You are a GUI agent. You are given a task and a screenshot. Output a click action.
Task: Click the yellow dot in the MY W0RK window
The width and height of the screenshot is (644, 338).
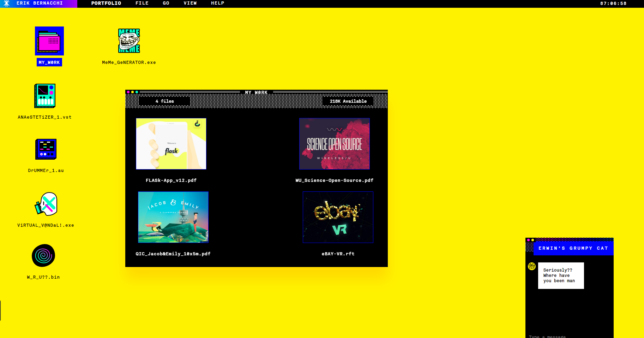(x=133, y=92)
